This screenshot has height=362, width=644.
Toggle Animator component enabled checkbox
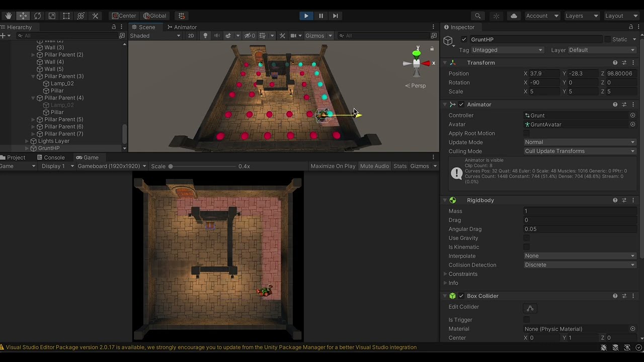tap(461, 105)
